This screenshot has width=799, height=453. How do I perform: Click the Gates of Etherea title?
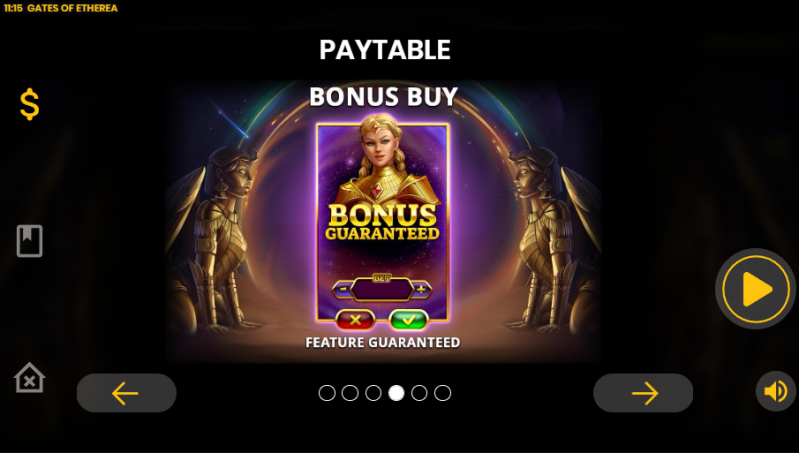[x=72, y=8]
